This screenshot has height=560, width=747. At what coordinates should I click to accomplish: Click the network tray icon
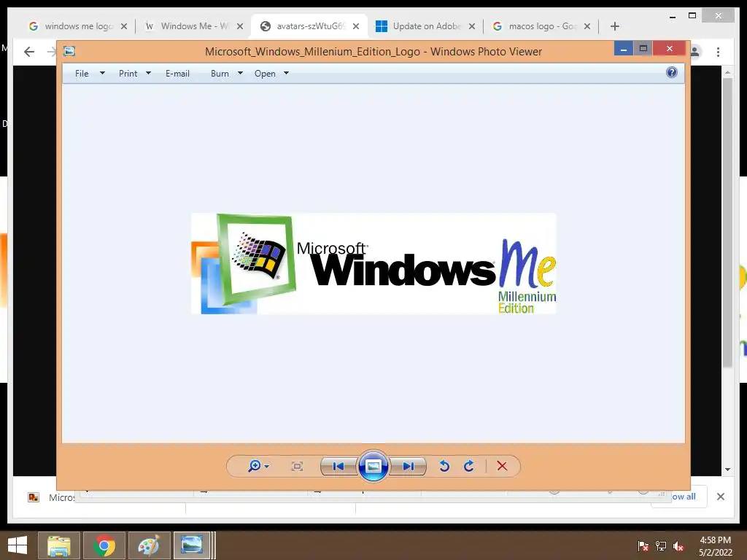click(x=661, y=545)
